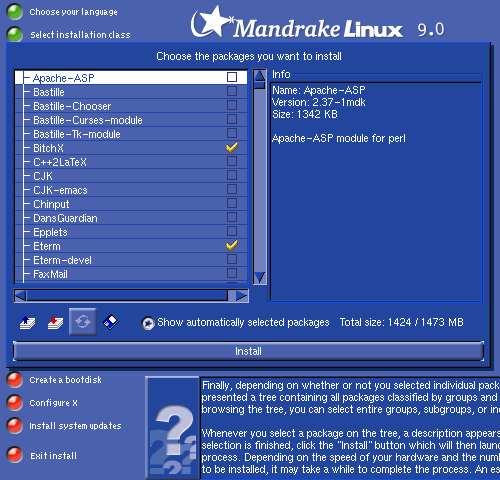Click the floppy disk icon
The height and width of the screenshot is (480, 500).
coord(111,322)
